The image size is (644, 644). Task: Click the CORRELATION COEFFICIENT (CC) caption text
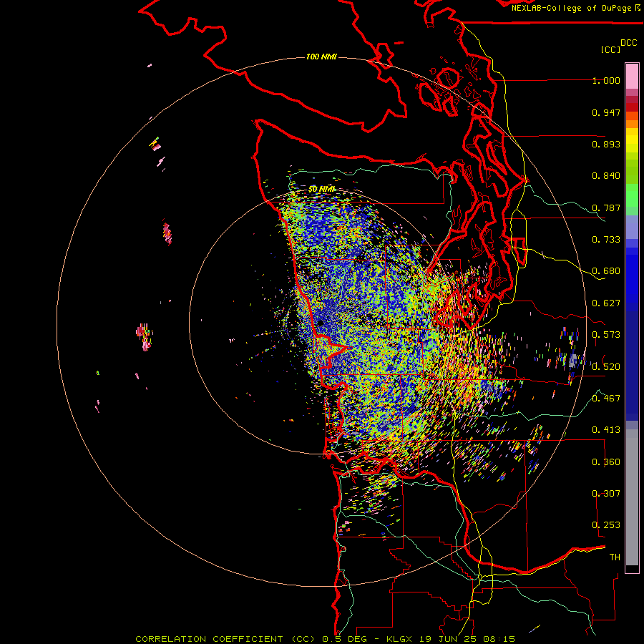(225, 639)
